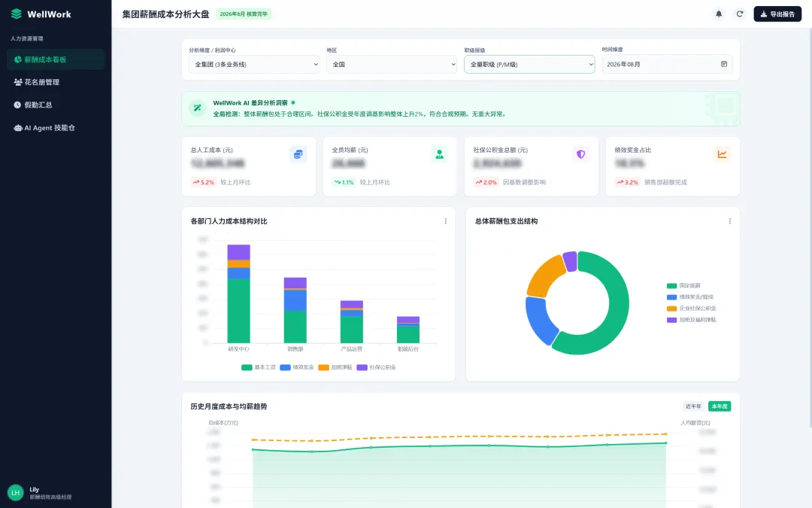Viewport: 812px width, 508px height.
Task: Click the coins icon on 总人工成本 card
Action: pos(298,154)
